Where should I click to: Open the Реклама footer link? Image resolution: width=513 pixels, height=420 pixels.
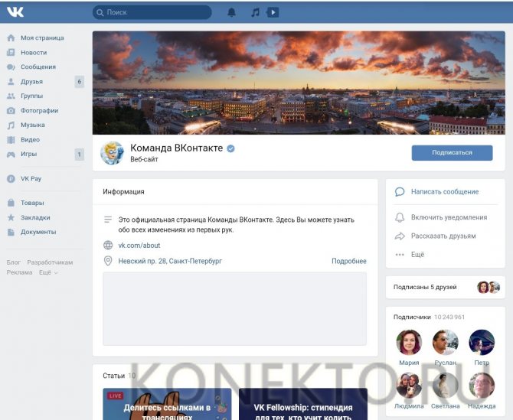[x=20, y=272]
